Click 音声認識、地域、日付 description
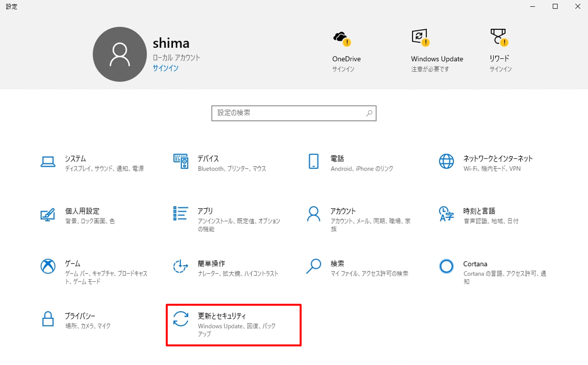This screenshot has width=588, height=365. click(491, 221)
